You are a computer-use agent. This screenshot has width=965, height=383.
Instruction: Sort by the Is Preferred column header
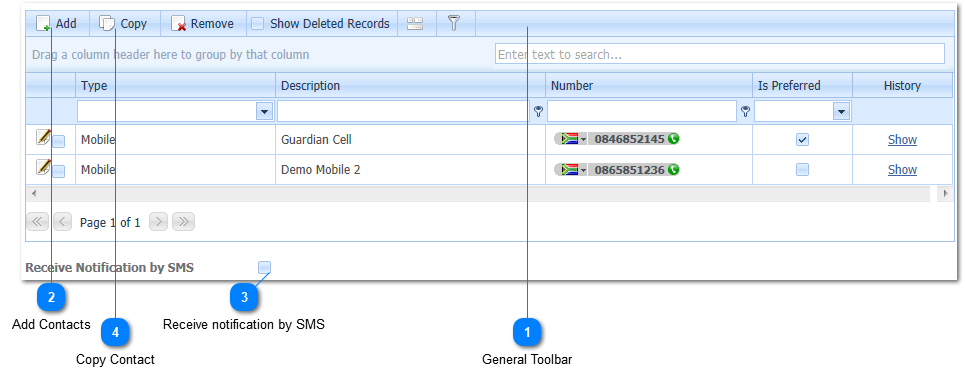tap(803, 86)
